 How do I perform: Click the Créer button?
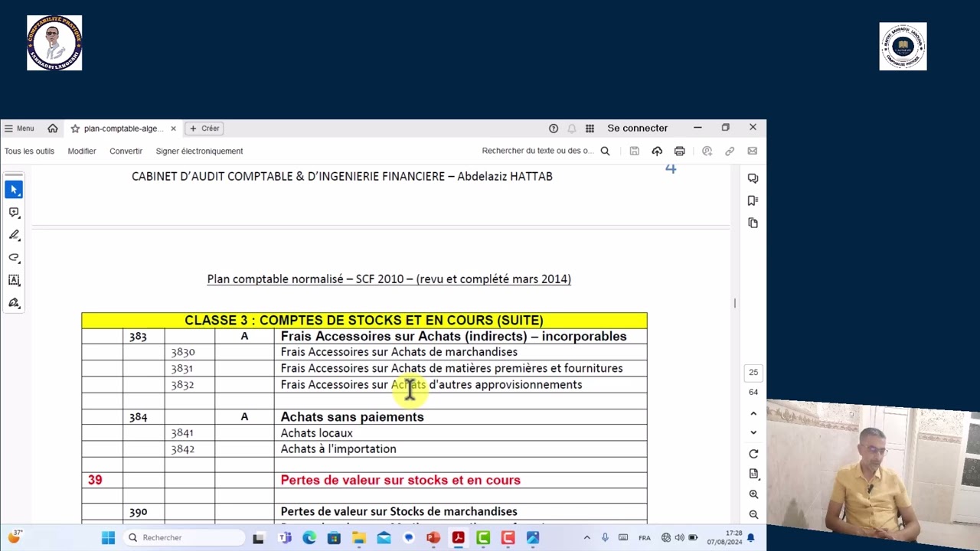tap(204, 129)
